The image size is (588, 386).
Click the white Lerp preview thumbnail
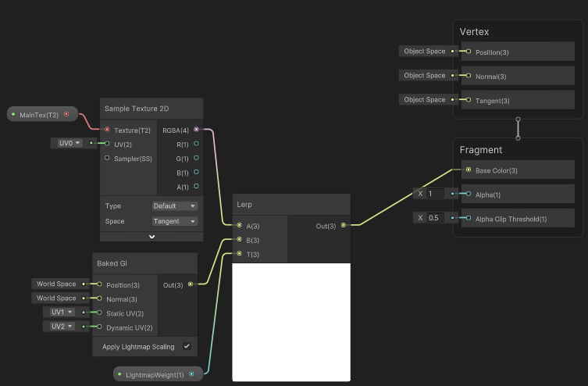click(291, 321)
